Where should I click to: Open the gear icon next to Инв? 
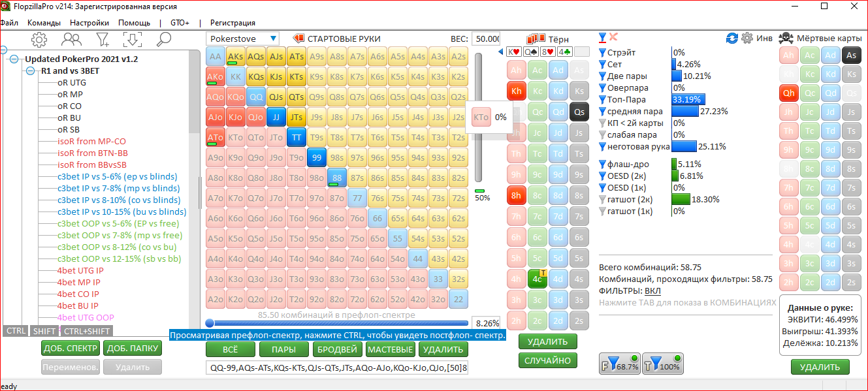pos(747,38)
